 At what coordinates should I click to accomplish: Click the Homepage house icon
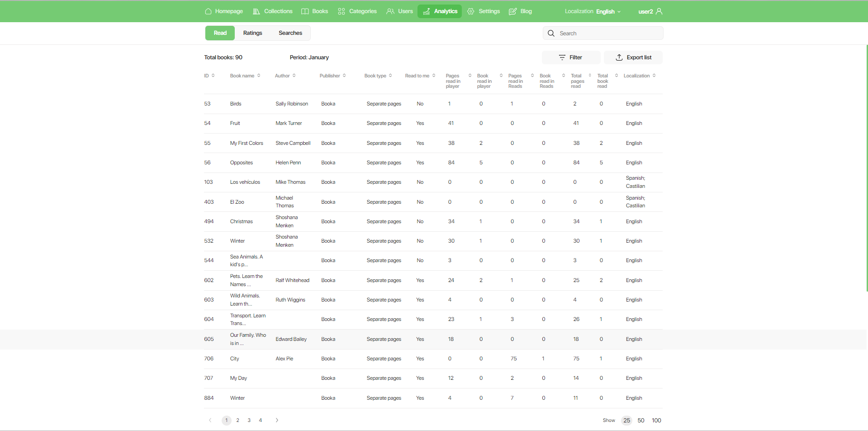208,11
